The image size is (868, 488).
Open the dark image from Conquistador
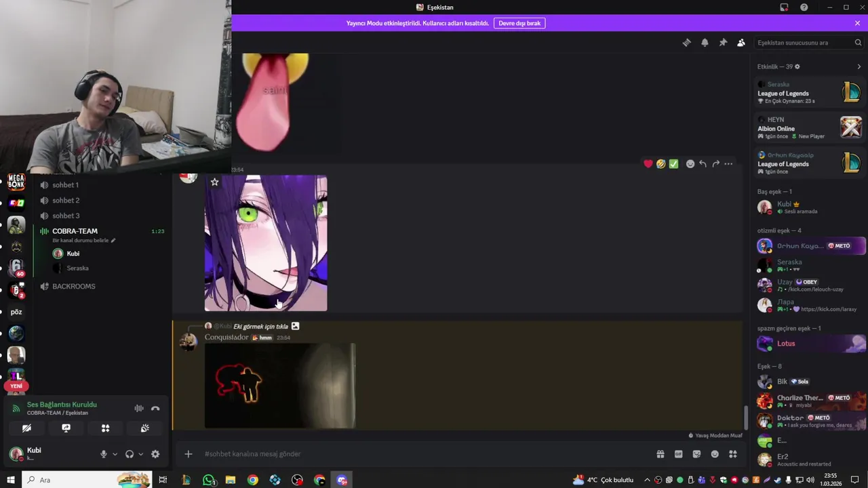(280, 386)
